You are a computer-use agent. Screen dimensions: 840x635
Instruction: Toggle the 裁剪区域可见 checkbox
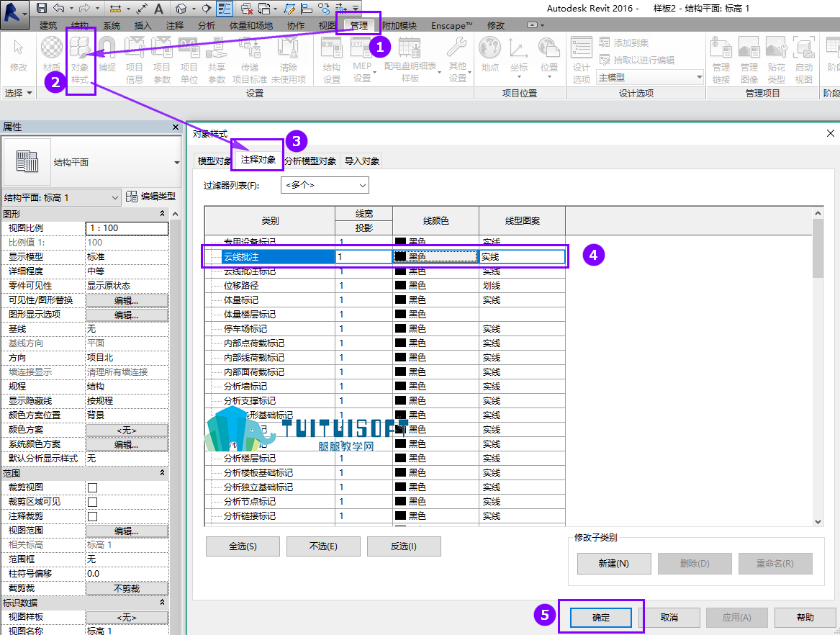(x=93, y=502)
